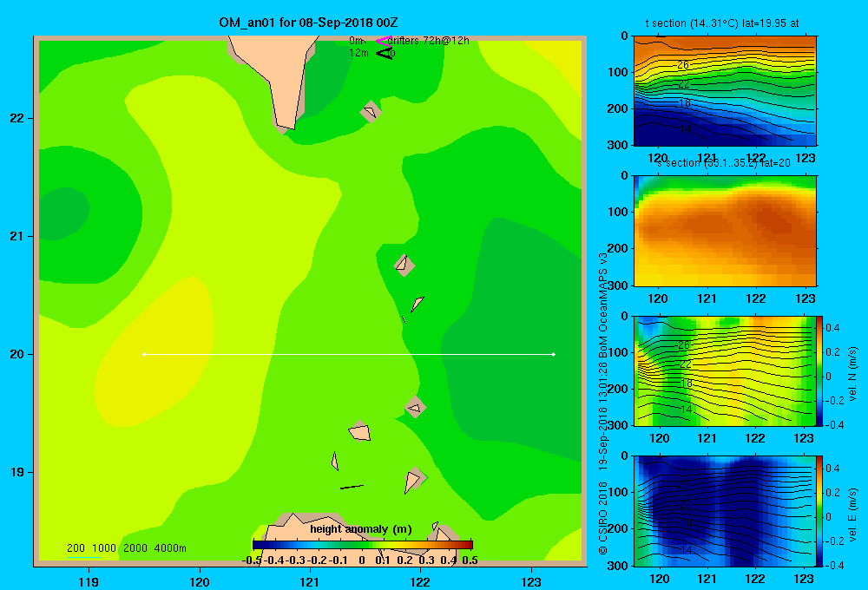Click the 0.4 label on vel. N colorbar

tap(833, 328)
